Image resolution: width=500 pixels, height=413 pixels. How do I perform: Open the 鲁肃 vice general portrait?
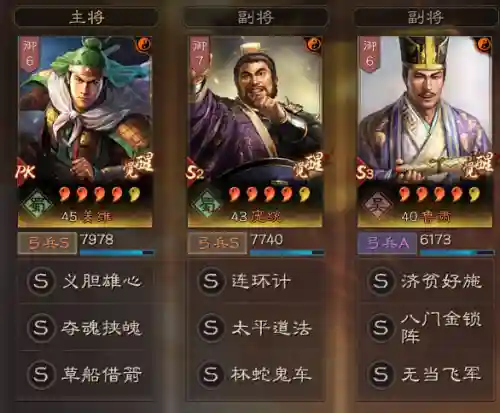425,132
